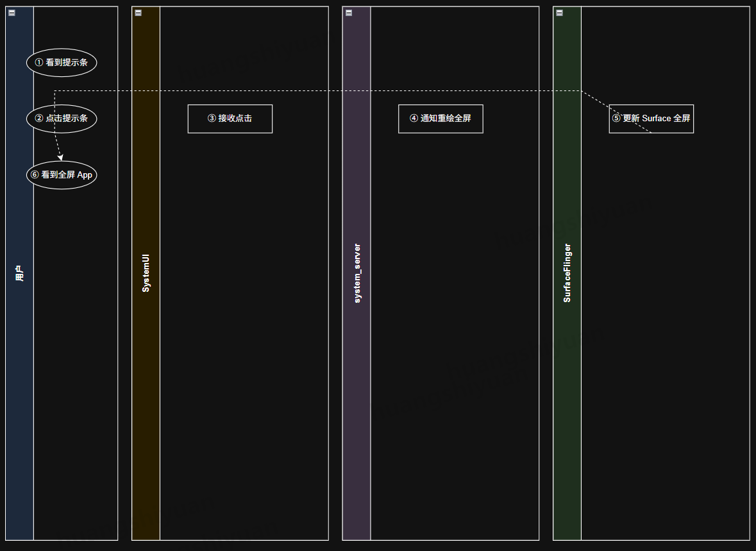Select the ② 点击提示条 ellipse

pos(62,119)
